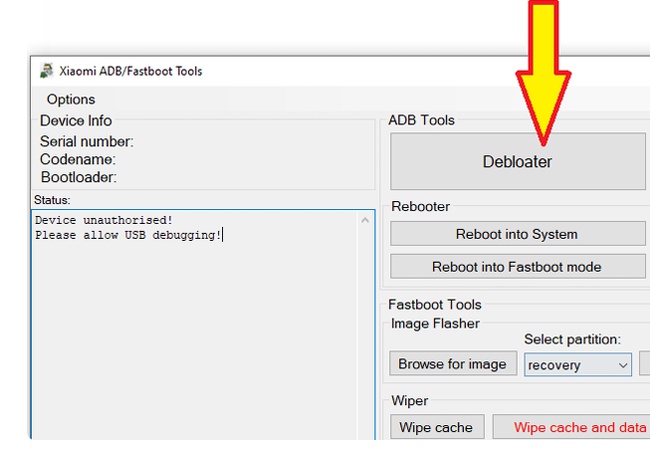Click the Select partition label
Screen dimensions: 650x450
(x=572, y=339)
